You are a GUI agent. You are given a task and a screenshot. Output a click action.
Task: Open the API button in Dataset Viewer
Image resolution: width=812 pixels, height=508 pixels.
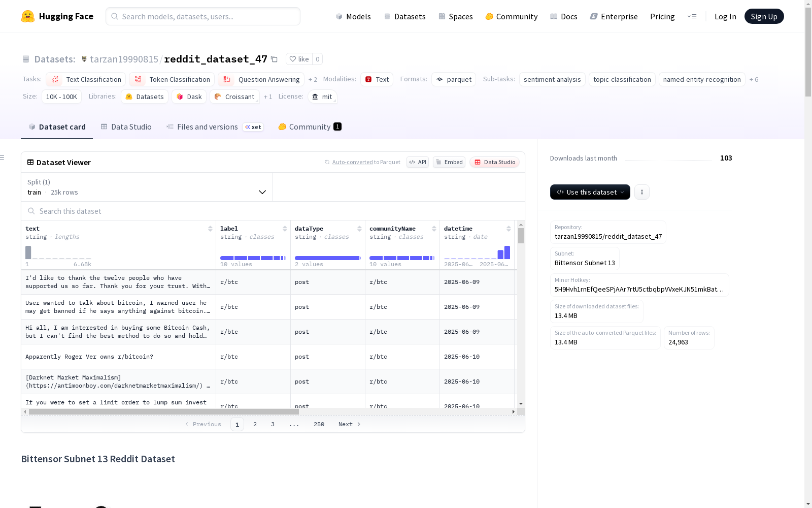click(418, 162)
